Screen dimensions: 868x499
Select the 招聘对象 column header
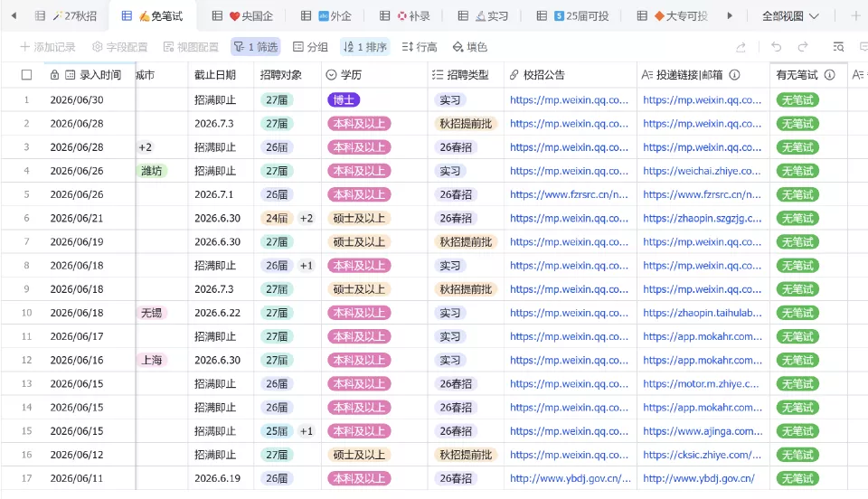tap(288, 75)
